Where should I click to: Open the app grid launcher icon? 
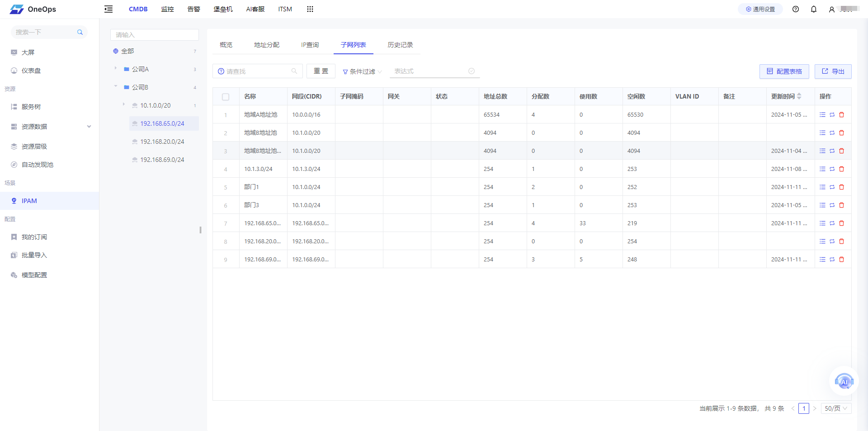310,9
